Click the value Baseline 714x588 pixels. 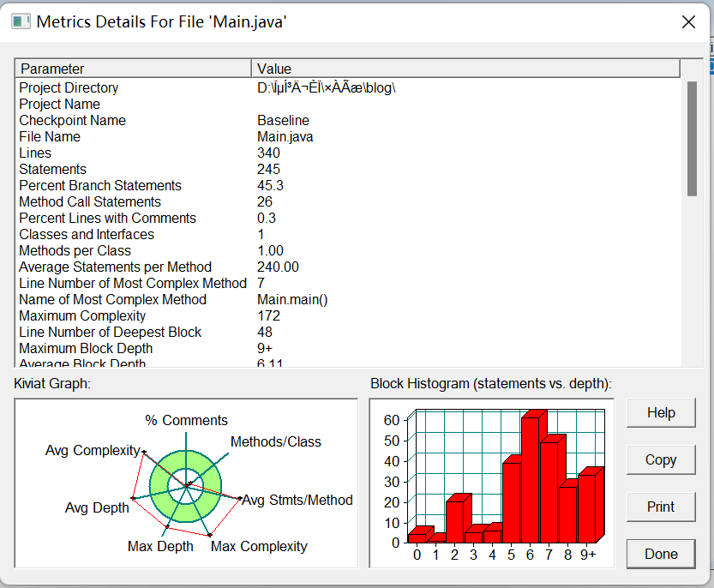pyautogui.click(x=283, y=120)
